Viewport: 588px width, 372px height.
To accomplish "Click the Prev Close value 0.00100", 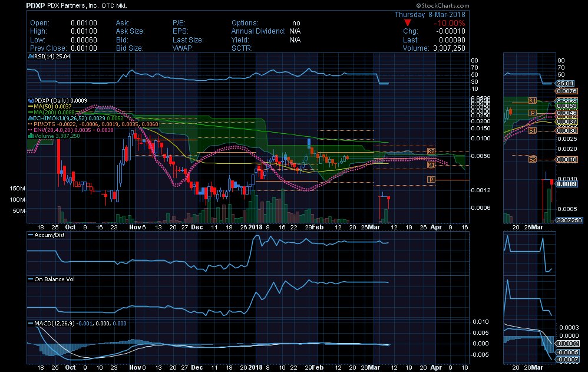I will [x=84, y=48].
